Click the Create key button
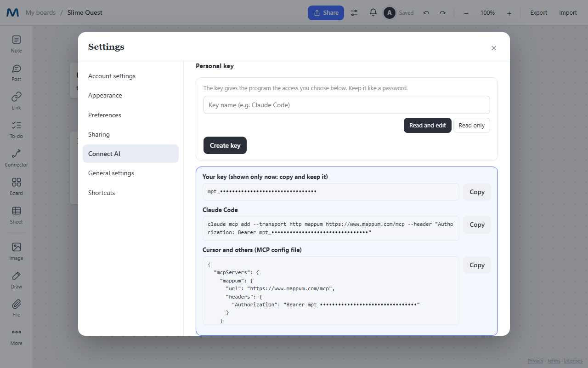The image size is (588, 368). pyautogui.click(x=225, y=145)
